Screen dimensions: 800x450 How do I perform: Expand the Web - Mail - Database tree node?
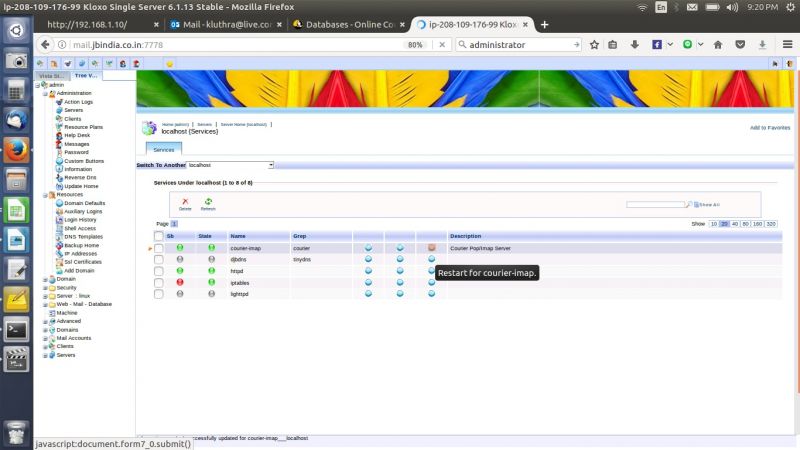click(x=45, y=305)
